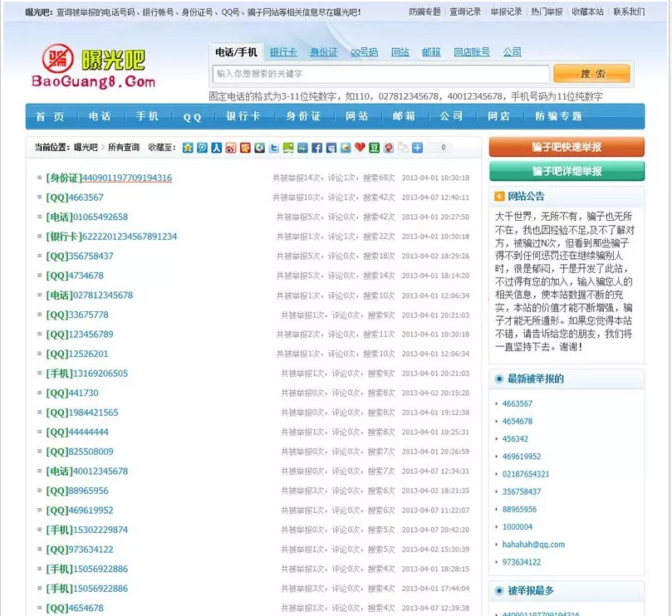Click round bullet icon beside 被举报最多
The image size is (672, 616).
[499, 591]
